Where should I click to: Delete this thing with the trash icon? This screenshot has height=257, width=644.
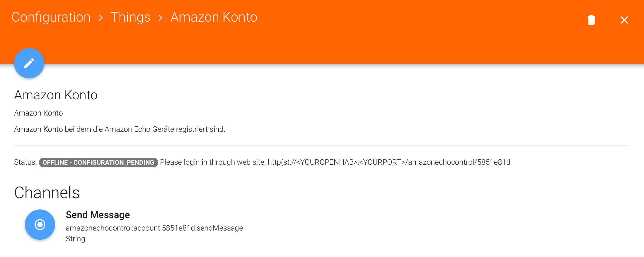(x=591, y=20)
